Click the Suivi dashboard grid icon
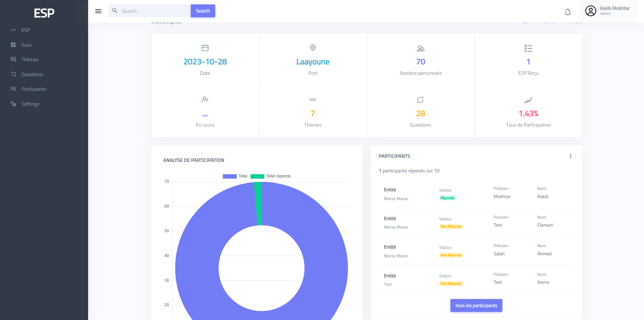This screenshot has height=320, width=644. (13, 45)
